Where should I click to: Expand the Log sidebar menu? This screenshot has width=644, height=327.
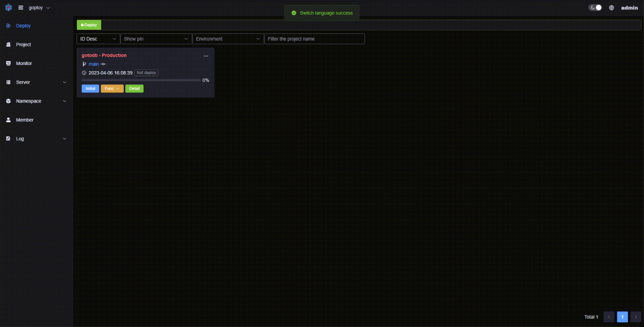[36, 139]
